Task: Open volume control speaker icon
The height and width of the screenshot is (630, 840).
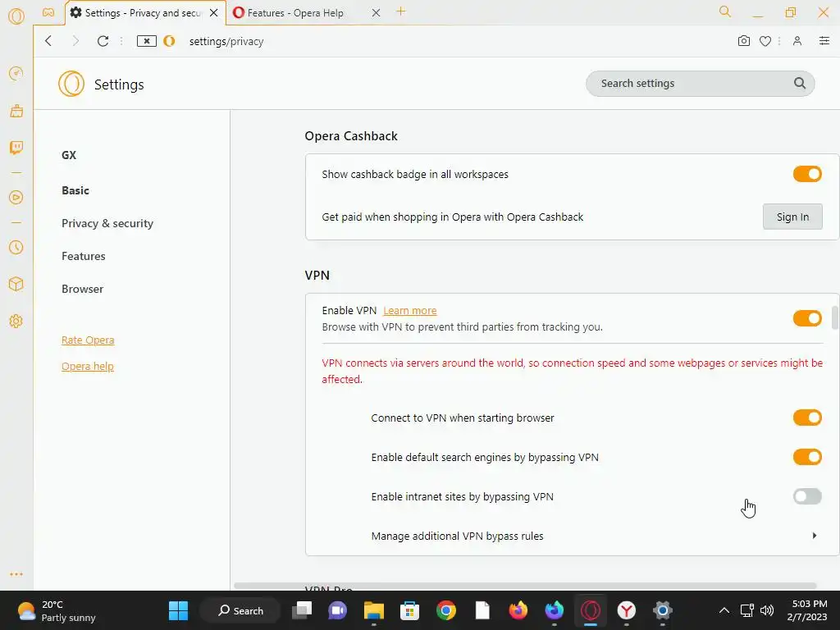Action: point(767,610)
